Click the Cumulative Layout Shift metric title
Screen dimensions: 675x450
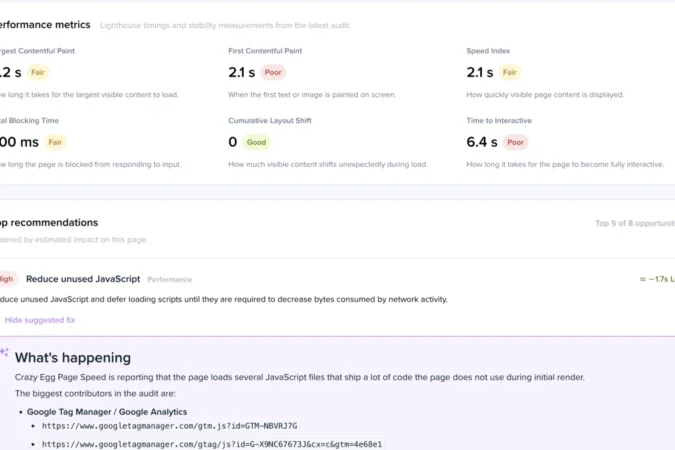point(270,121)
